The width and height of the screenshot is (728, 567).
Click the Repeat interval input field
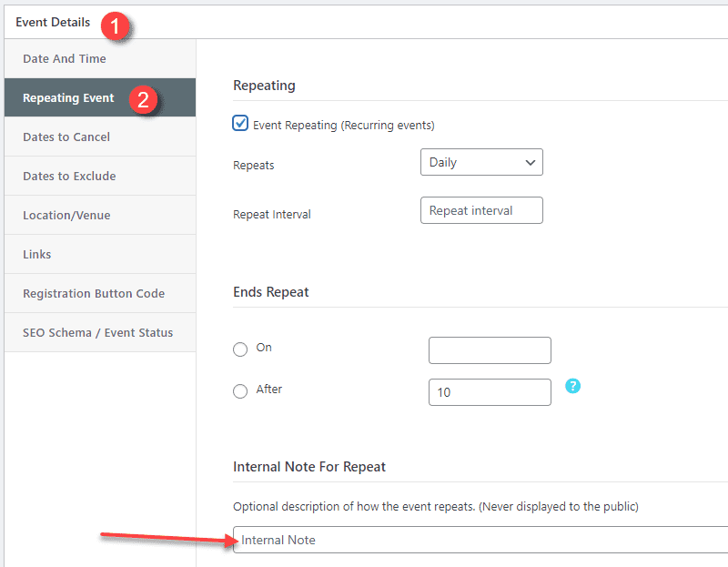click(481, 211)
